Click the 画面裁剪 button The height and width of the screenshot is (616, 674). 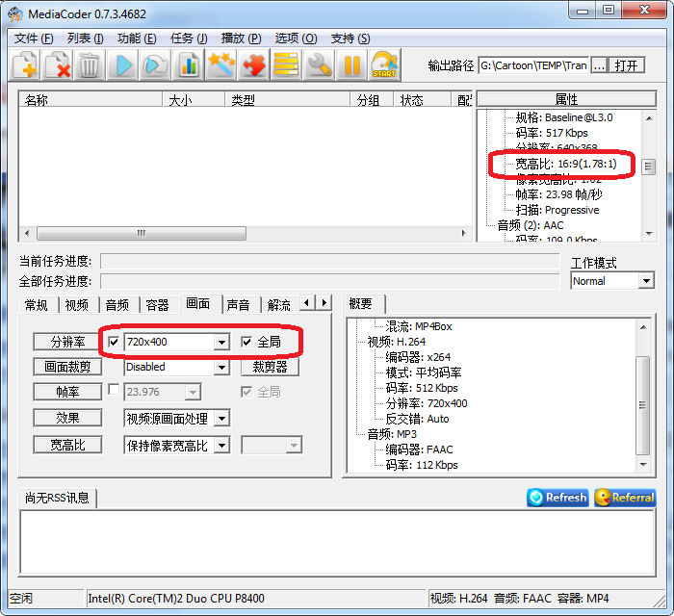[x=68, y=367]
